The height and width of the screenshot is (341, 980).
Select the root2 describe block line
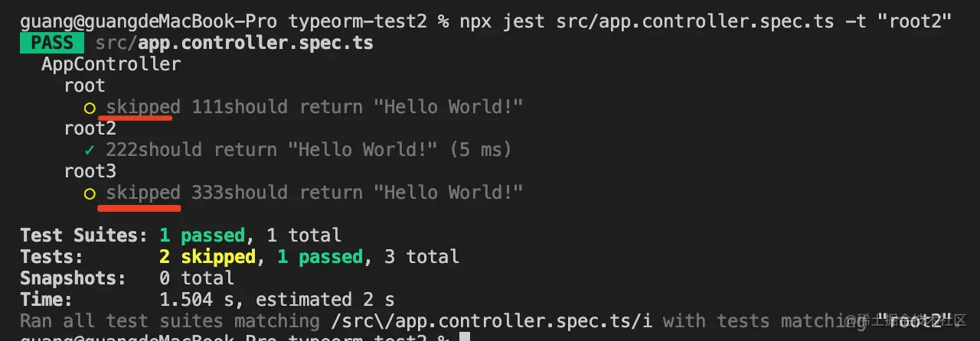(90, 128)
